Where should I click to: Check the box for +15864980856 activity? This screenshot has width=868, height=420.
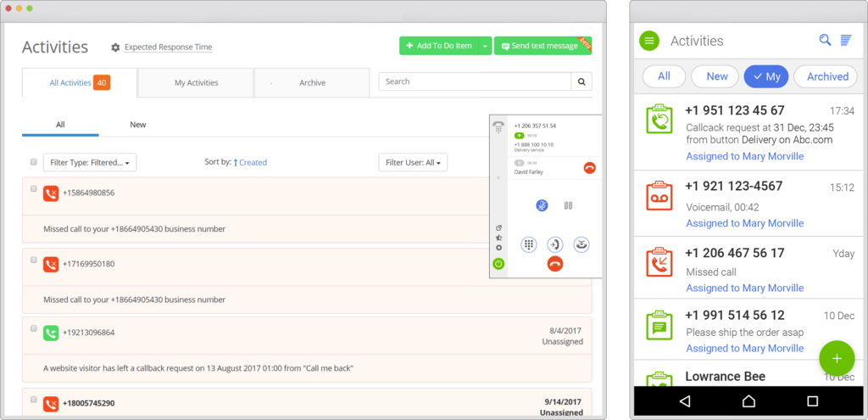[34, 189]
